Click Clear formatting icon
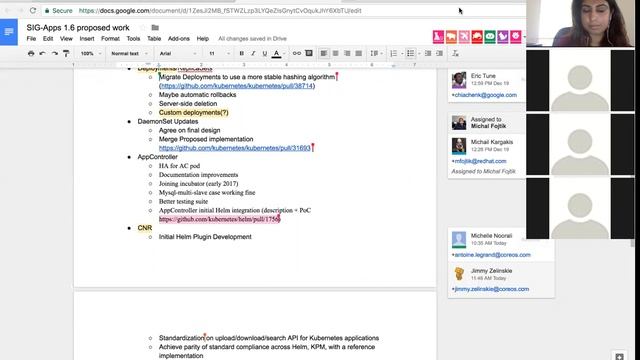This screenshot has width=640, height=360. tap(455, 53)
